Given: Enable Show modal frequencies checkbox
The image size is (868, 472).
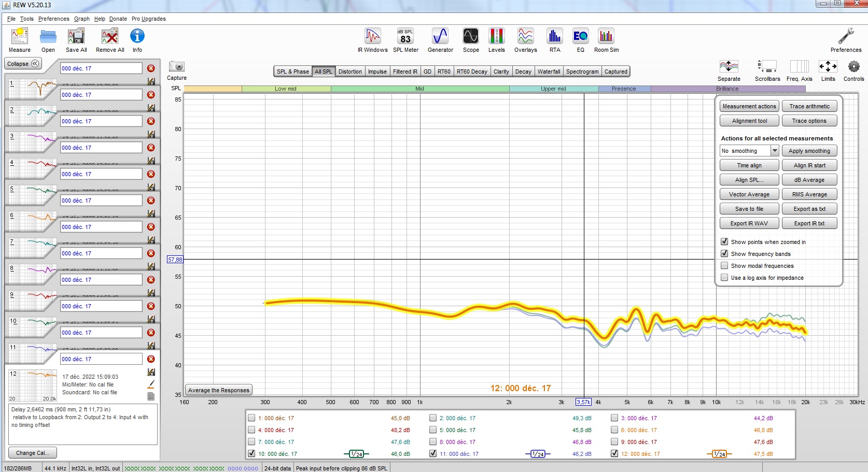Looking at the screenshot, I should tap(724, 266).
